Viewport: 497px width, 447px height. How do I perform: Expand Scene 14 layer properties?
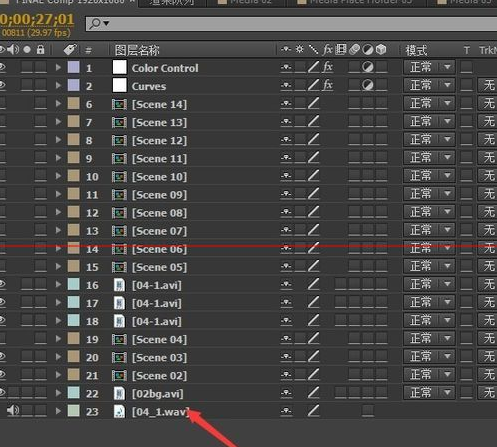pyautogui.click(x=58, y=104)
